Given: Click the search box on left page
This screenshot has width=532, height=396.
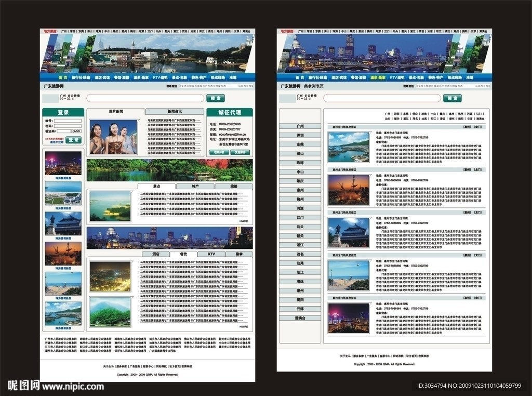Looking at the screenshot, I should (145, 98).
